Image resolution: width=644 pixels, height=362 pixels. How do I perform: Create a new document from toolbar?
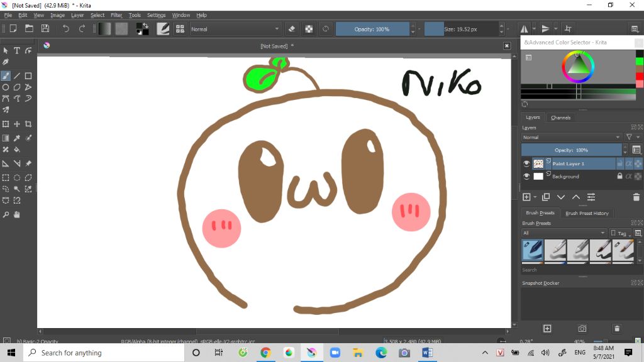point(13,29)
